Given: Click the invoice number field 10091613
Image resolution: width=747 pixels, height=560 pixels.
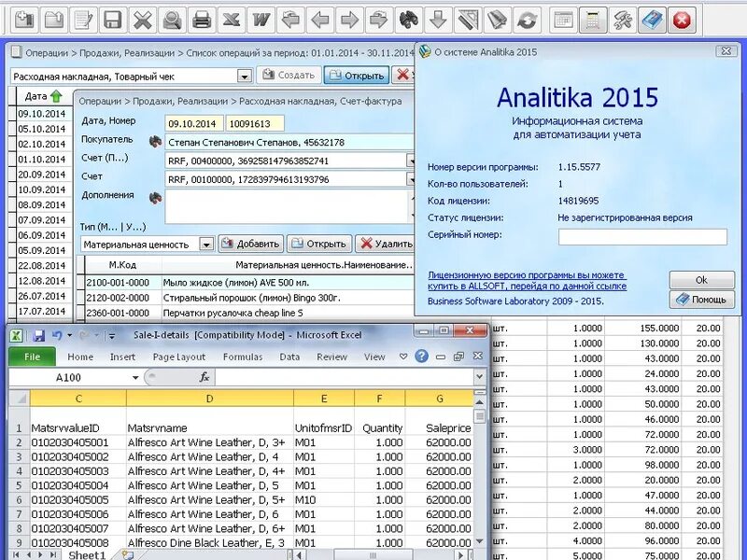Looking at the screenshot, I should coord(255,123).
